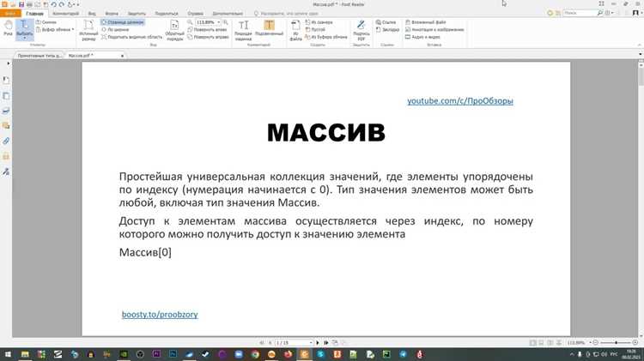Image resolution: width=644 pixels, height=361 pixels.
Task: Activate the Select (Выбрать) text tool
Action: click(x=24, y=29)
